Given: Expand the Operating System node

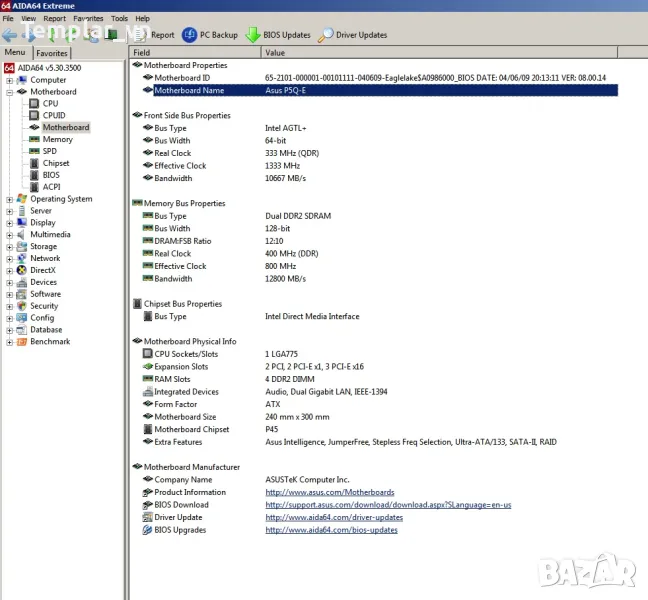Looking at the screenshot, I should click(x=10, y=199).
